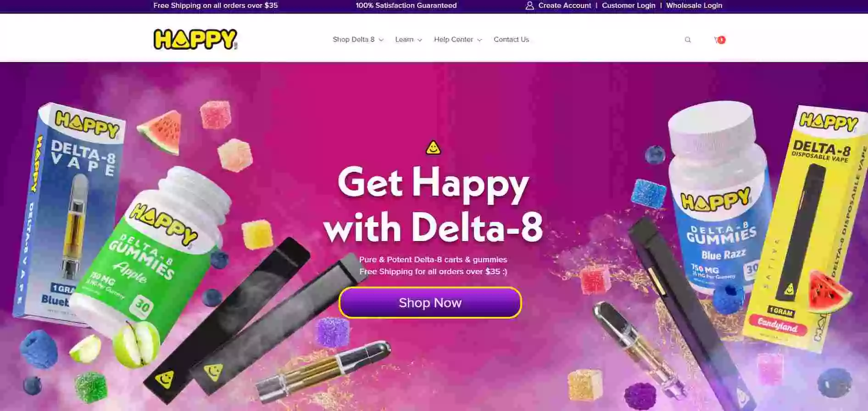The height and width of the screenshot is (411, 868).
Task: Expand the Shop Delta 8 chevron
Action: tap(381, 40)
